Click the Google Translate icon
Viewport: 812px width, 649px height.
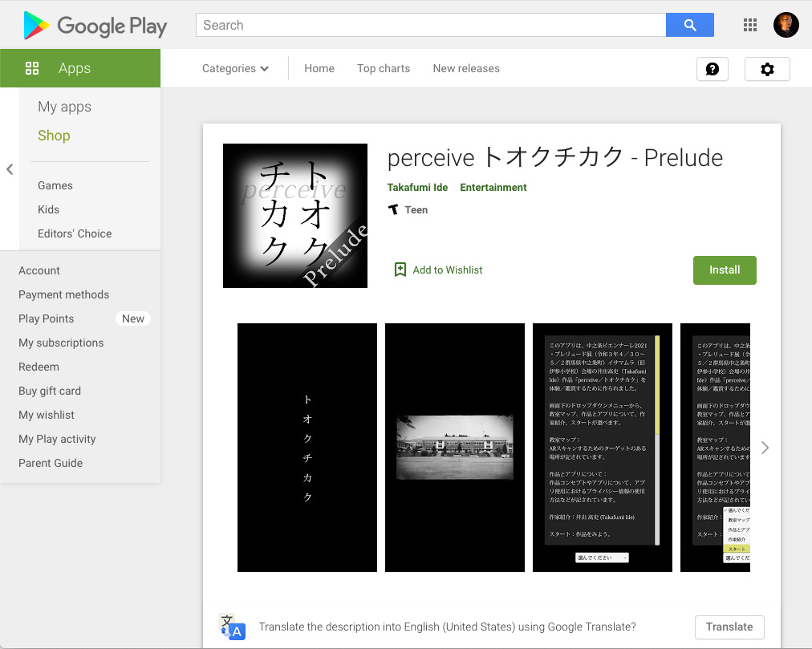click(232, 627)
